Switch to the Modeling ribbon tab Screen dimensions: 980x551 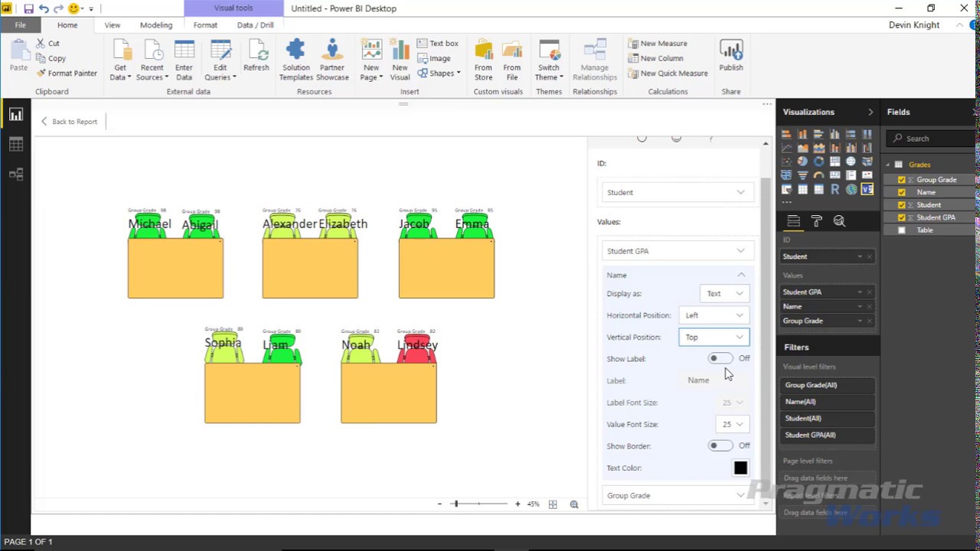coord(156,25)
